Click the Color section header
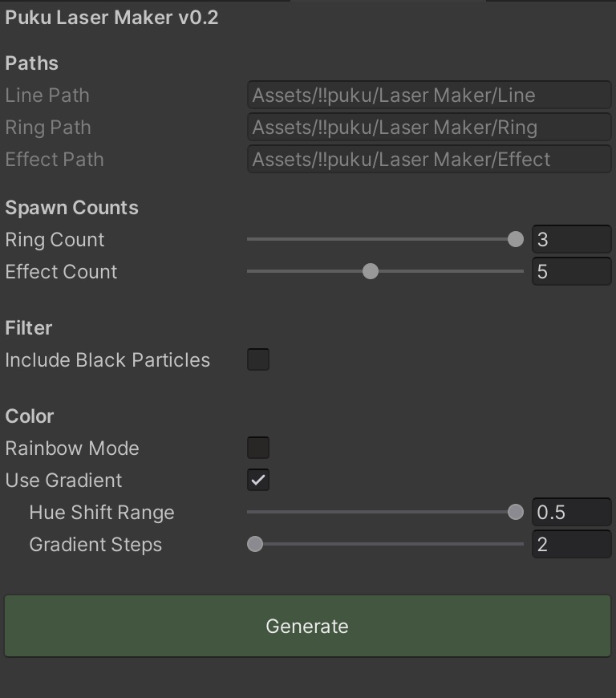 30,416
